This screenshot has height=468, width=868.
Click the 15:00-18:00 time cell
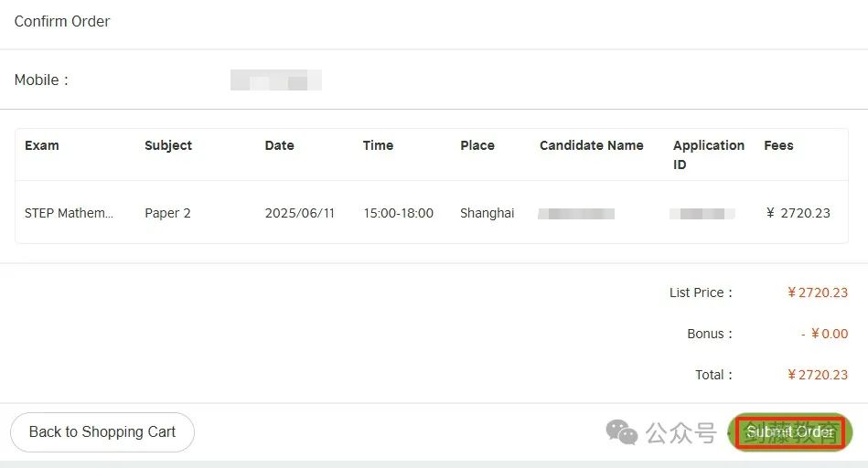(x=398, y=213)
